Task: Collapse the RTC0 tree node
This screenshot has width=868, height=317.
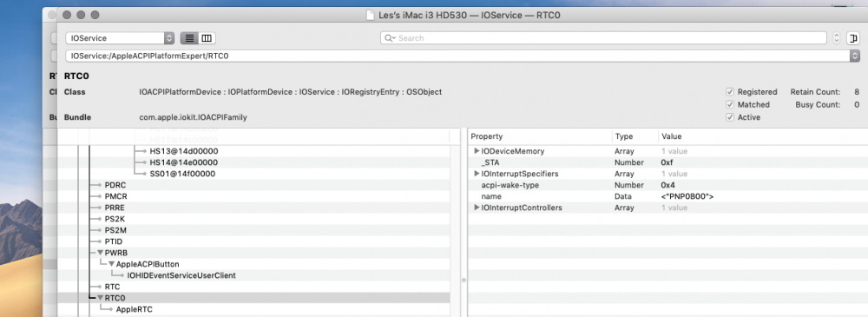Action: tap(100, 298)
